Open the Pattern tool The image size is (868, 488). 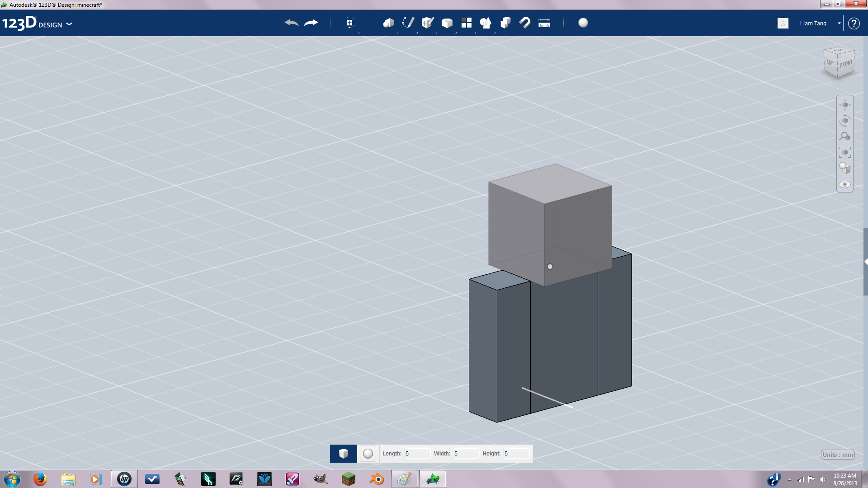pyautogui.click(x=467, y=23)
